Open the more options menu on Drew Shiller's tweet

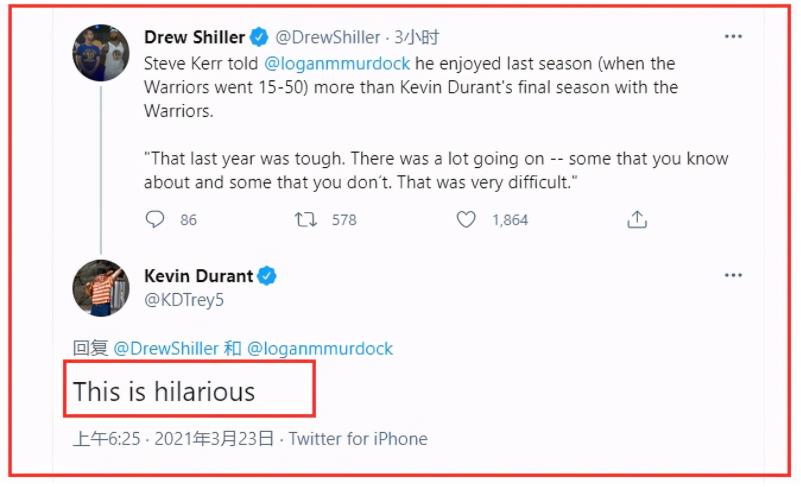[x=733, y=37]
